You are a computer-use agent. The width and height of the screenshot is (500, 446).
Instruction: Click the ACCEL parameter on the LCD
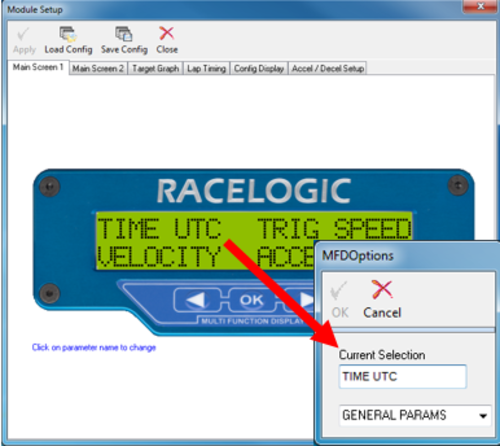point(286,256)
